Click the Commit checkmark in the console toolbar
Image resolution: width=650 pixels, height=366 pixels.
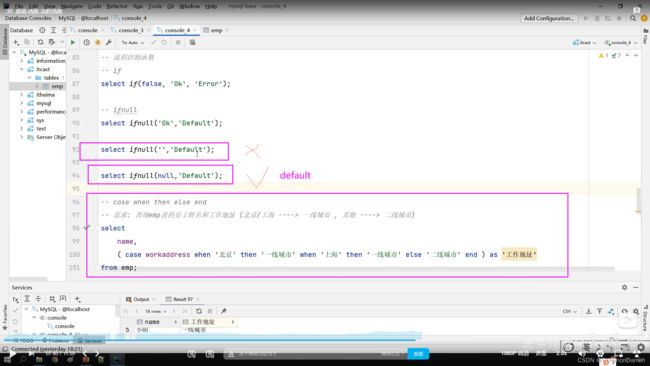click(153, 42)
